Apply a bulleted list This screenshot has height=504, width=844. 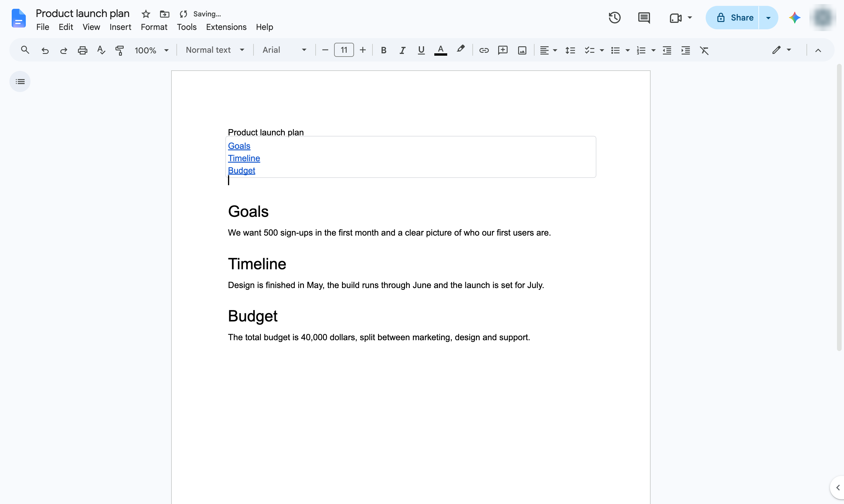[615, 50]
